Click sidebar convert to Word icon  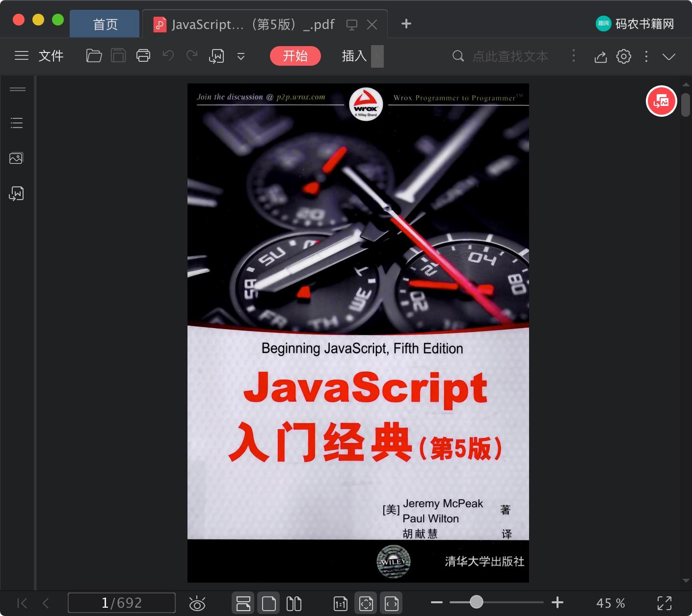(x=16, y=194)
